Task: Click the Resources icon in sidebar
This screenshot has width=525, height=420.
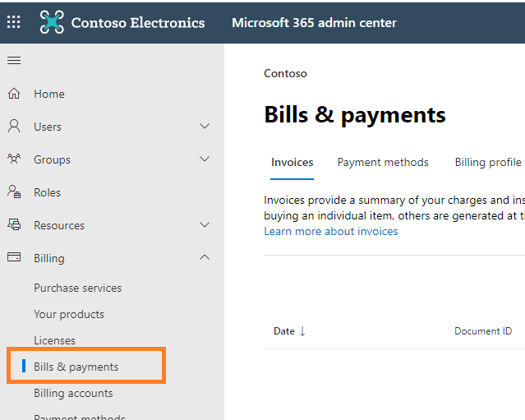Action: pyautogui.click(x=14, y=225)
